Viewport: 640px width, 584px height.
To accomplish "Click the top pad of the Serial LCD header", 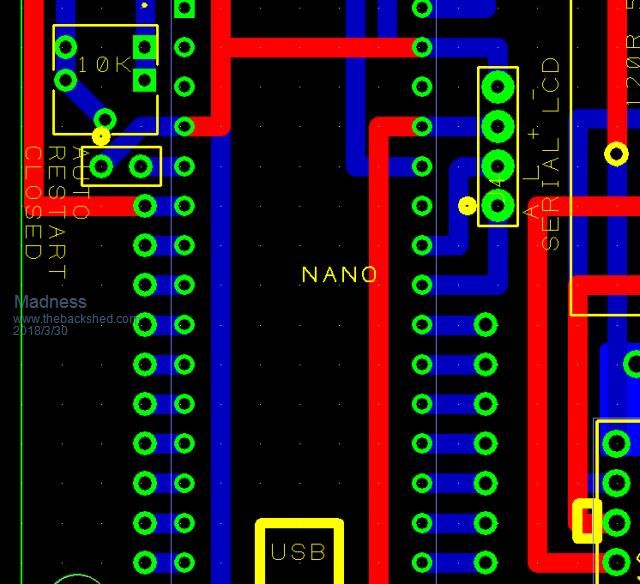I will coord(497,87).
